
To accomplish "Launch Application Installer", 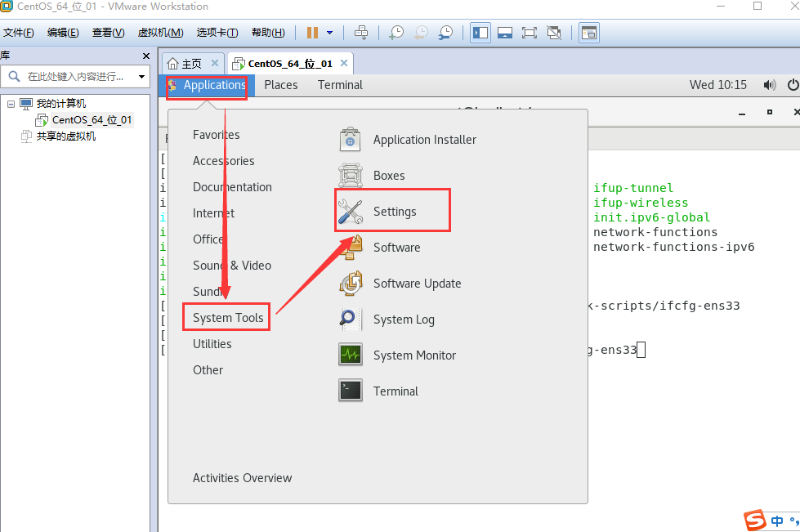I will (408, 140).
